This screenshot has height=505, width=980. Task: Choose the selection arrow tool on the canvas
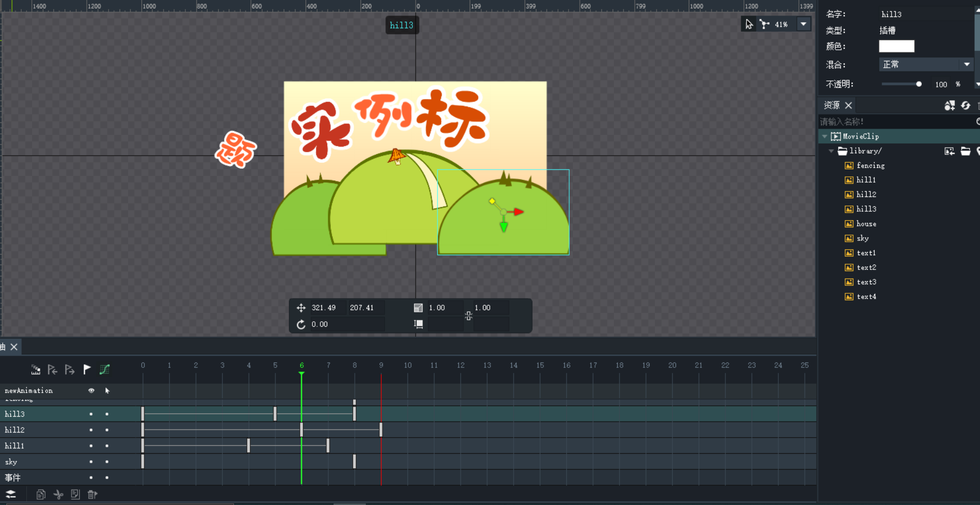pyautogui.click(x=749, y=24)
